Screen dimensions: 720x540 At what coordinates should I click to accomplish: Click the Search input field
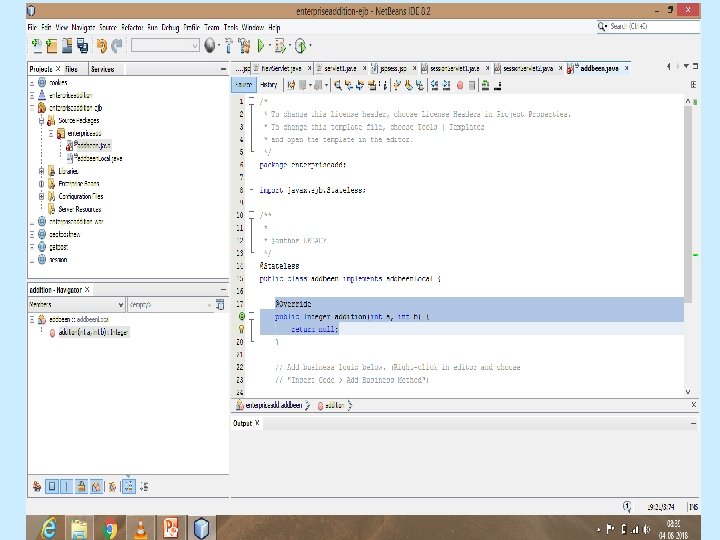pyautogui.click(x=648, y=27)
